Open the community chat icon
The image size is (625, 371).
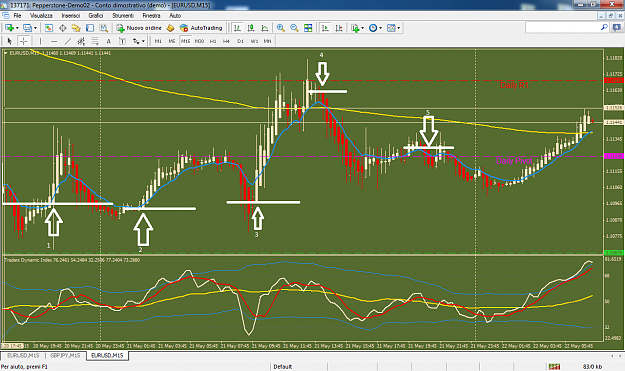(x=617, y=27)
